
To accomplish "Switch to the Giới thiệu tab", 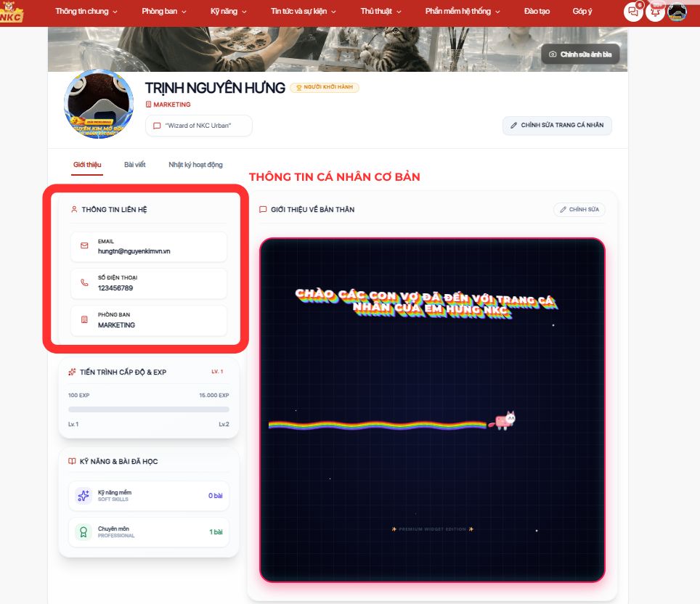I will 87,165.
